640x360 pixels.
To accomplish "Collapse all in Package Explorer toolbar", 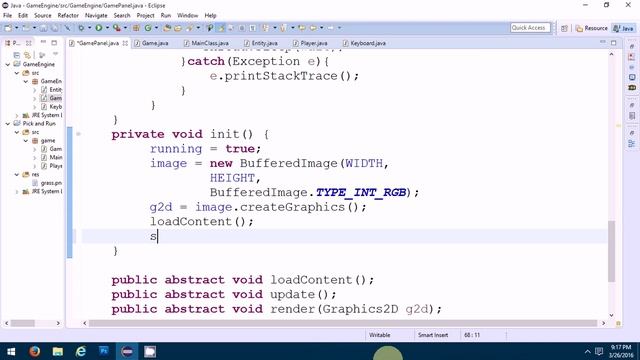I will [17, 55].
